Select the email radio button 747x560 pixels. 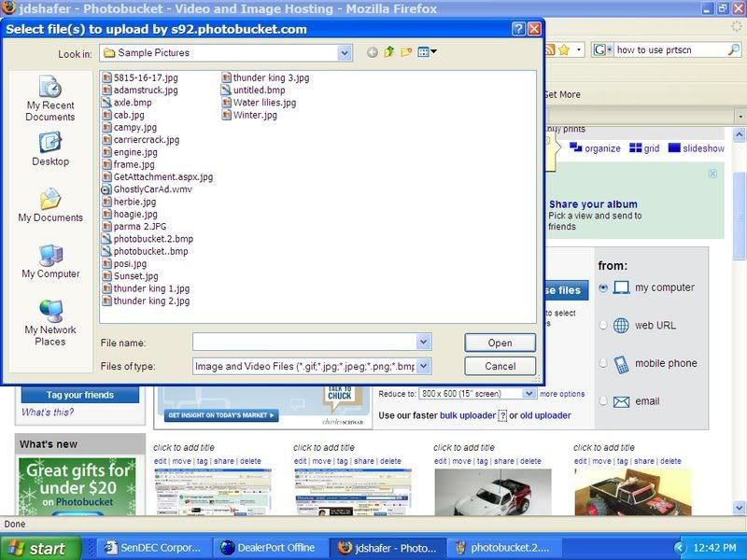[603, 401]
